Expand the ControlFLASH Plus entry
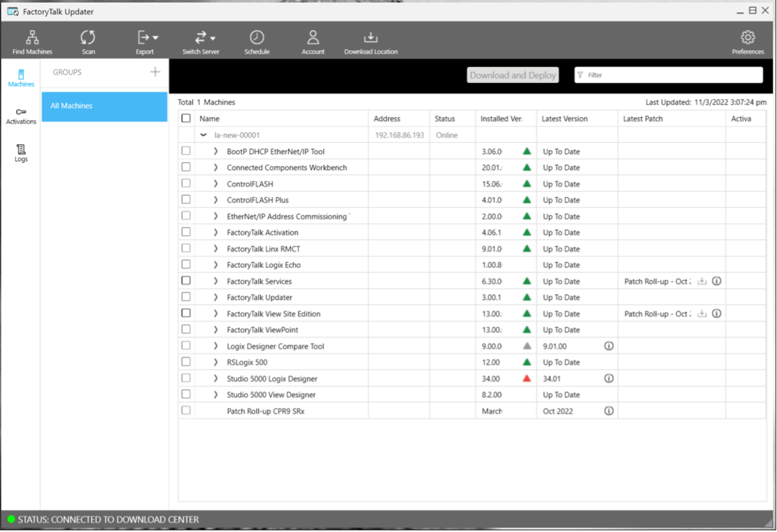The height and width of the screenshot is (532, 777). coord(215,200)
